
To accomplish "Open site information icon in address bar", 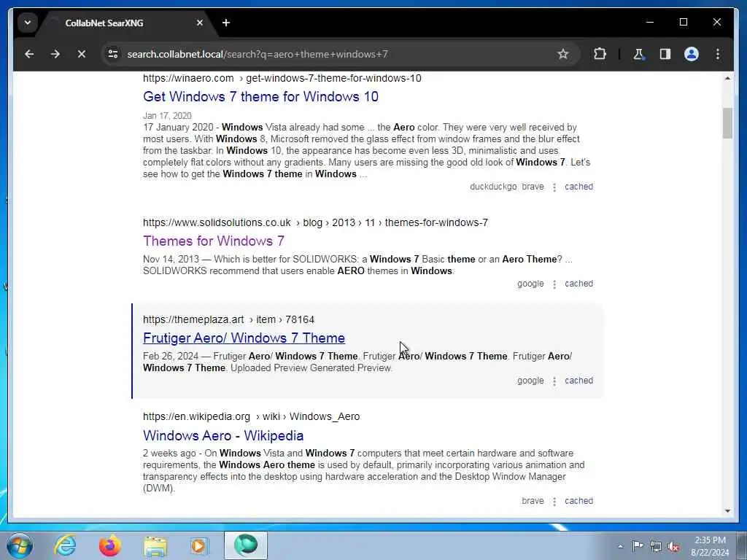I will coord(113,54).
